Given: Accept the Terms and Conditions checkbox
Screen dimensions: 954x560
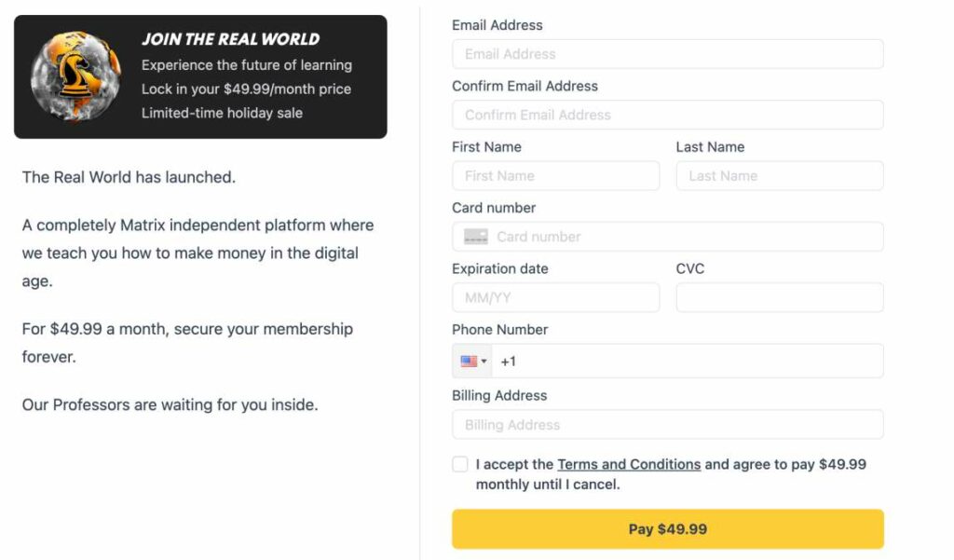Looking at the screenshot, I should 460,464.
